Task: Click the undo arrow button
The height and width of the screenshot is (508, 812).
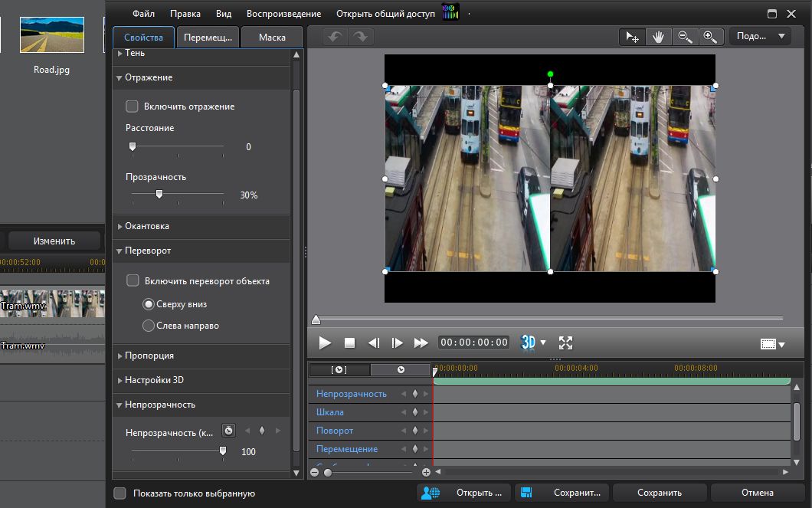Action: (x=334, y=37)
